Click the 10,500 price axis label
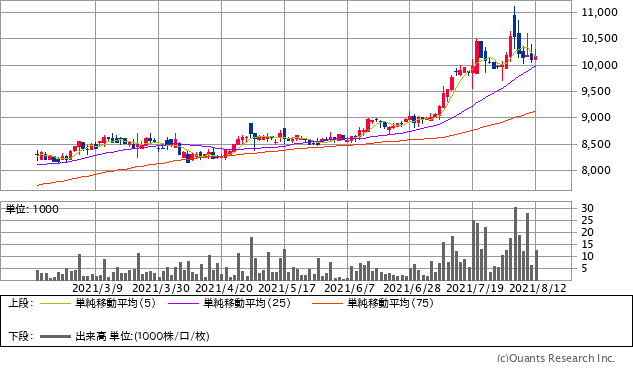Screen dimensions: 633x374 599,38
